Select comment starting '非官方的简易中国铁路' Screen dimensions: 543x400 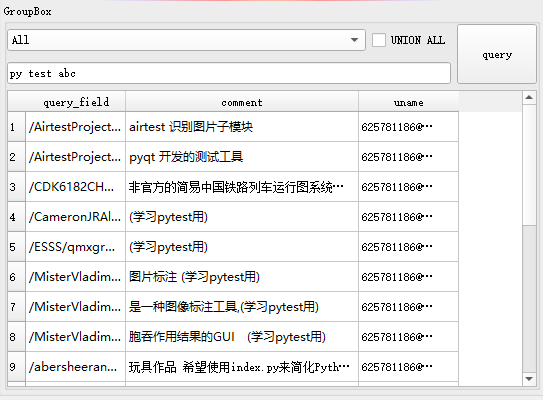242,187
